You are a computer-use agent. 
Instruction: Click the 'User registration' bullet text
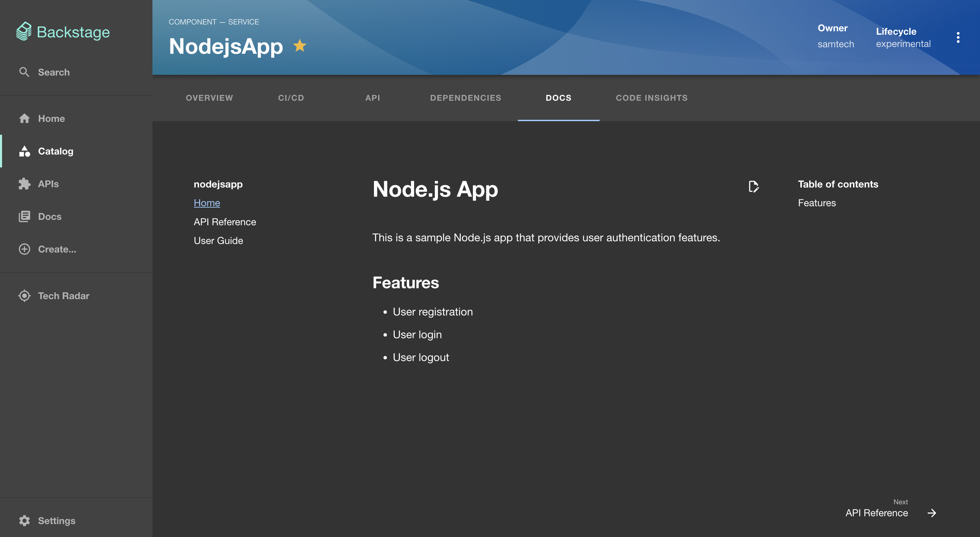pyautogui.click(x=432, y=312)
